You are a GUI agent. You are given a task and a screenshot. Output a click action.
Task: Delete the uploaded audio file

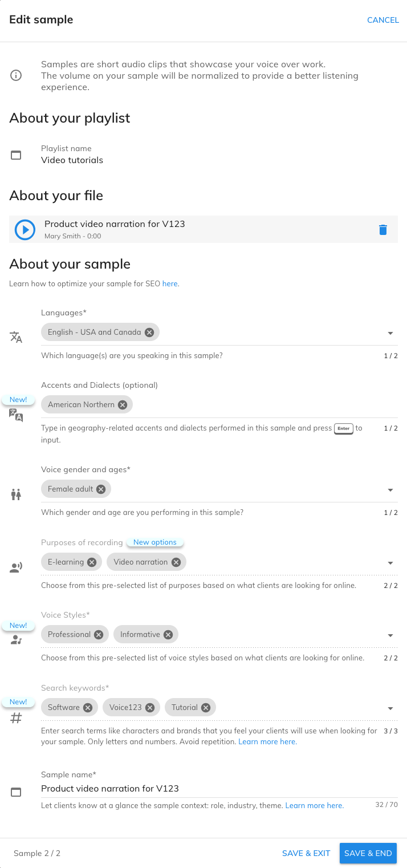pos(383,230)
